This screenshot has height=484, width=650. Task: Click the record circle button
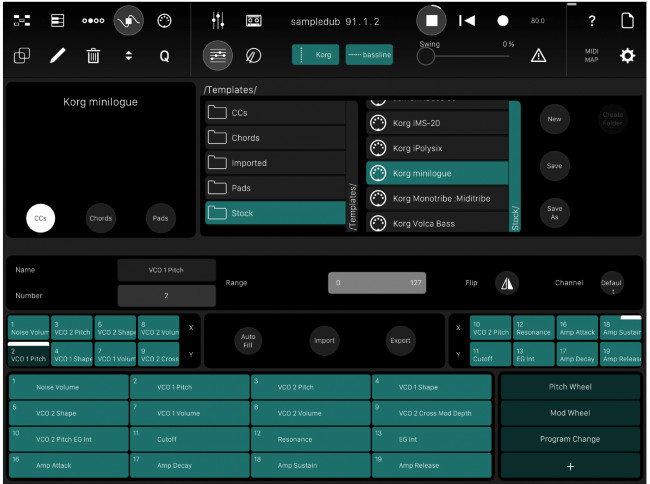point(502,20)
